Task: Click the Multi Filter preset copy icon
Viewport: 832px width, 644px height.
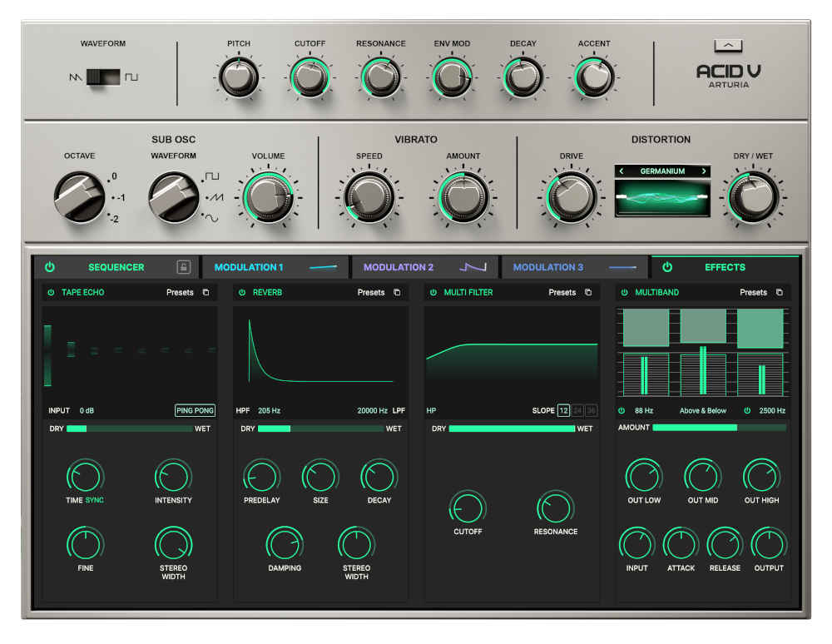Action: tap(587, 292)
